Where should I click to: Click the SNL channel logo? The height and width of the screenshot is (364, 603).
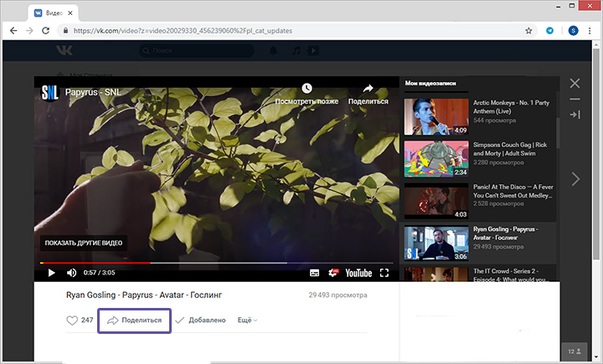(x=50, y=93)
